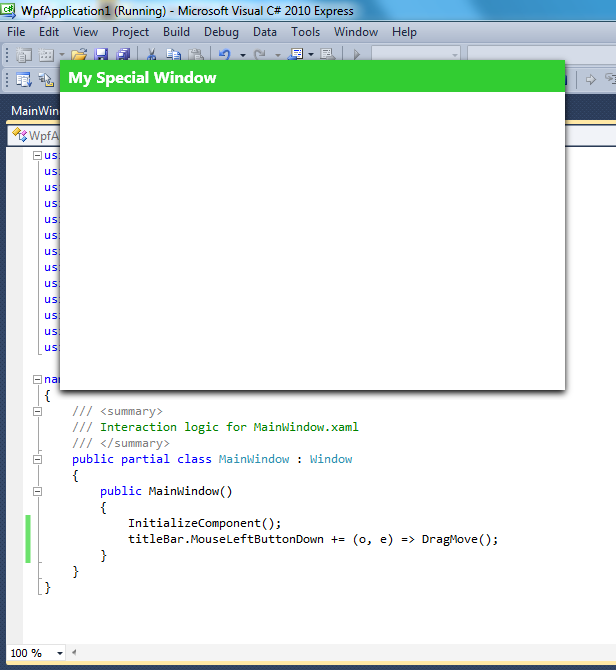This screenshot has height=670, width=616.
Task: Open the Help menu
Action: 404,32
